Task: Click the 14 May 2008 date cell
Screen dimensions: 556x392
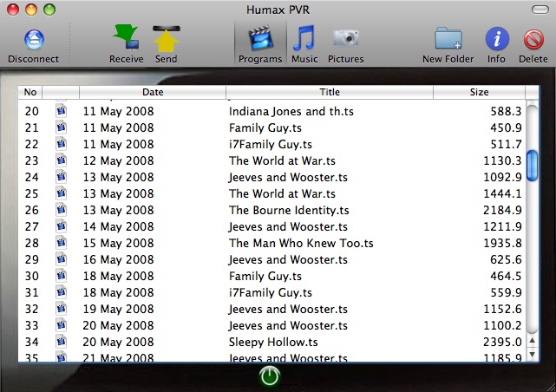Action: pyautogui.click(x=119, y=226)
